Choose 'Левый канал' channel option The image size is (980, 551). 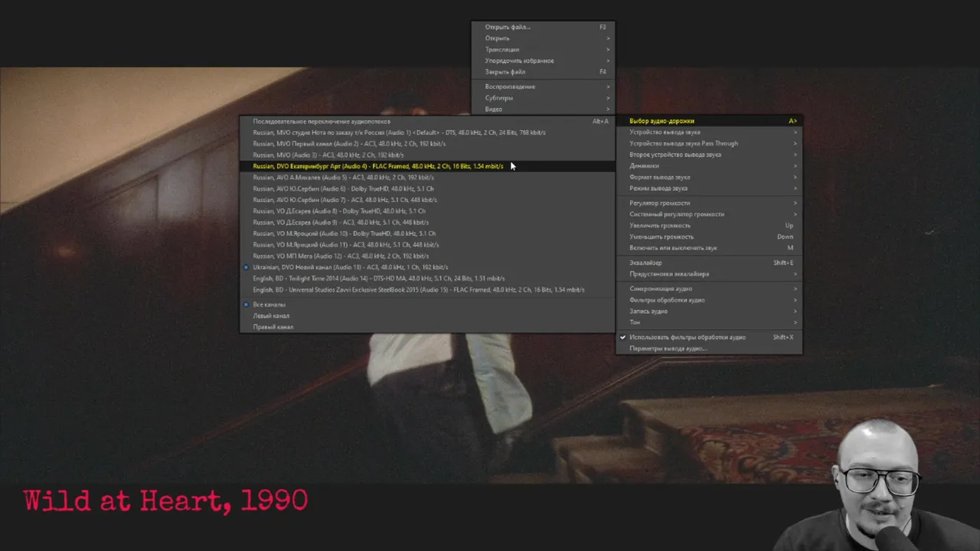tap(427, 316)
